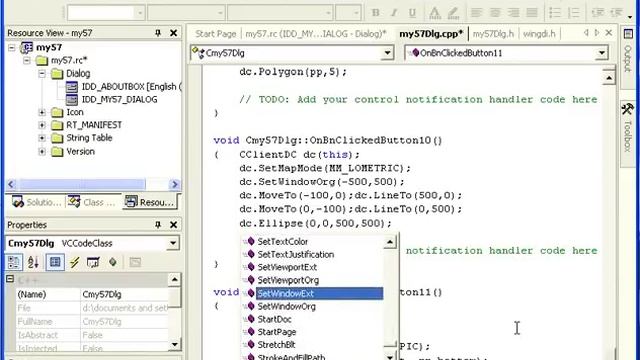Click the background color pen icon
Image resolution: width=640 pixels, height=360 pixels.
click(453, 13)
